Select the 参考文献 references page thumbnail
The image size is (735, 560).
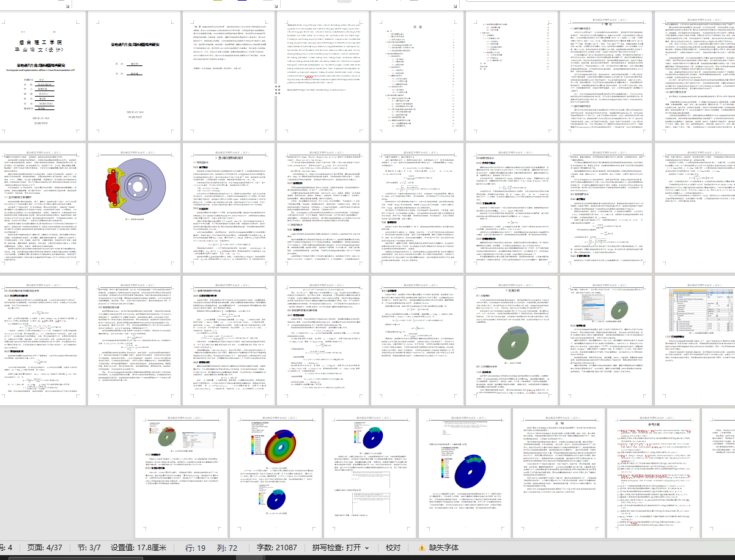[x=652, y=473]
